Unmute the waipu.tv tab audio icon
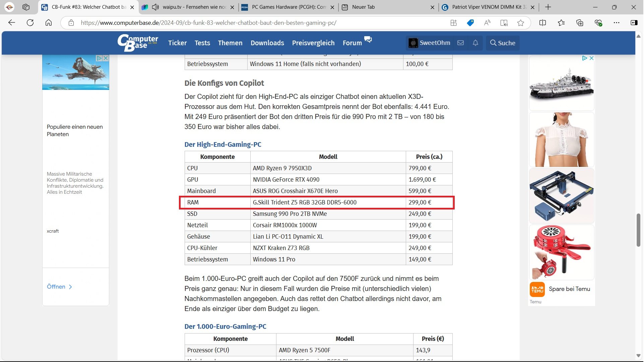Viewport: 644px width, 362px height. (155, 7)
